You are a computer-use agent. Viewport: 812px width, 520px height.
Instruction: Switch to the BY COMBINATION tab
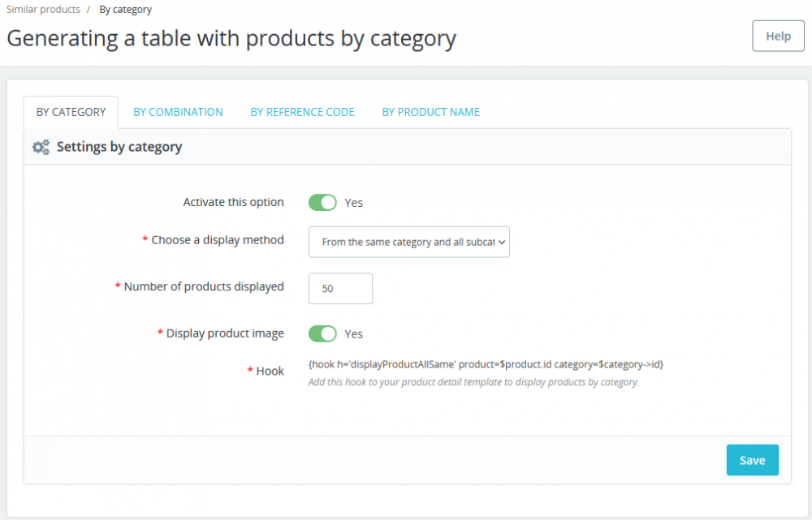click(178, 111)
